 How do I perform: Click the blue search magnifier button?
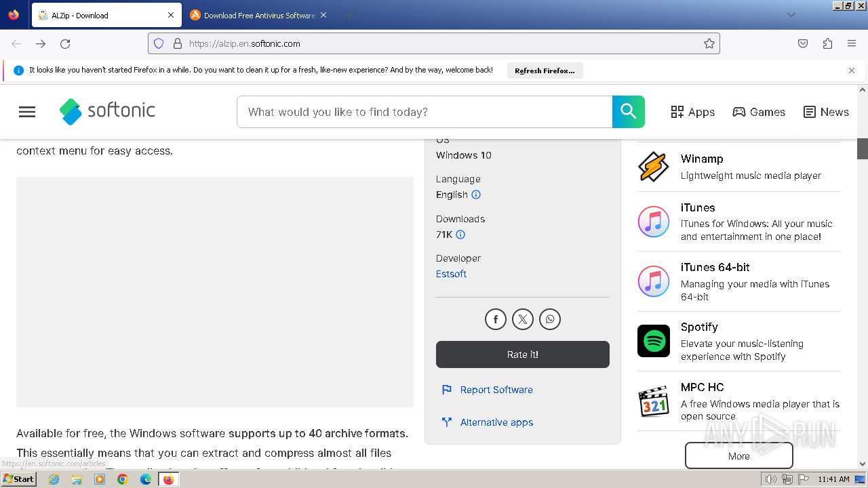coord(629,112)
